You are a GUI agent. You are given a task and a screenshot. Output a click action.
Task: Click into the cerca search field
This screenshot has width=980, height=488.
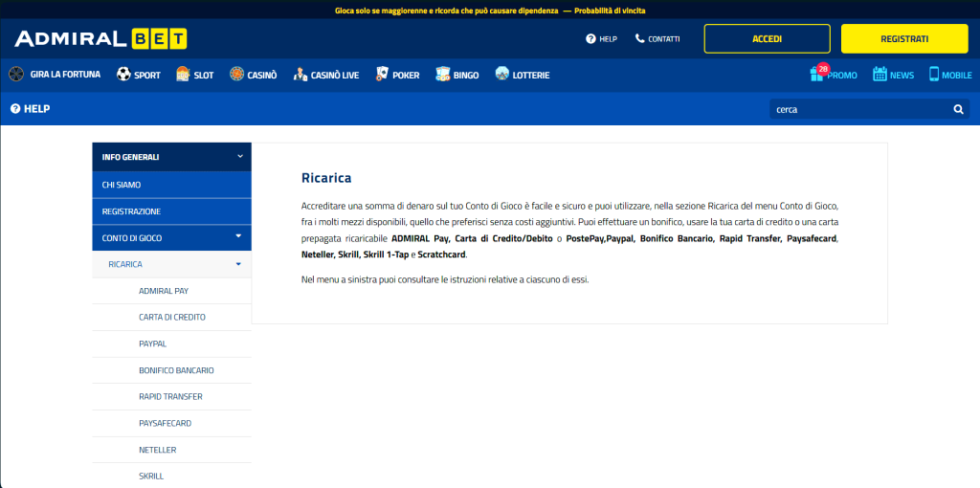pyautogui.click(x=858, y=109)
